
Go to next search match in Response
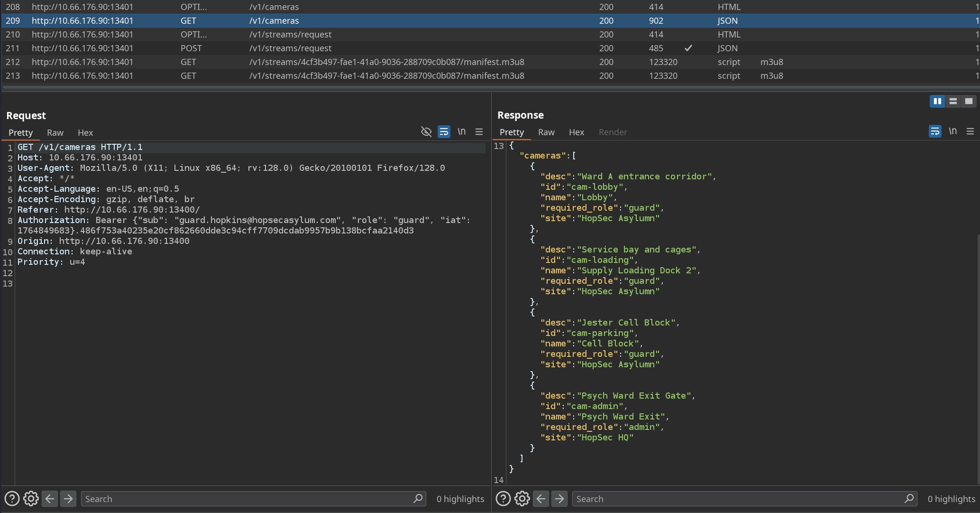[x=559, y=499]
